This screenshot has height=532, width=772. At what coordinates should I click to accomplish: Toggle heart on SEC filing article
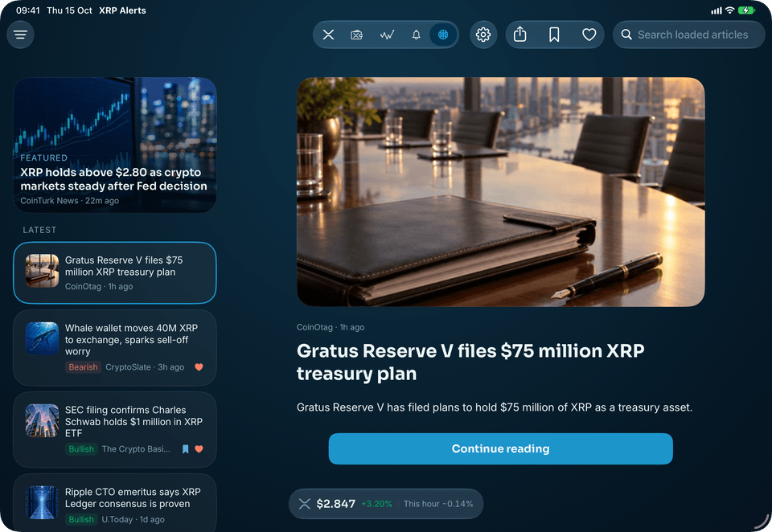[x=199, y=449]
